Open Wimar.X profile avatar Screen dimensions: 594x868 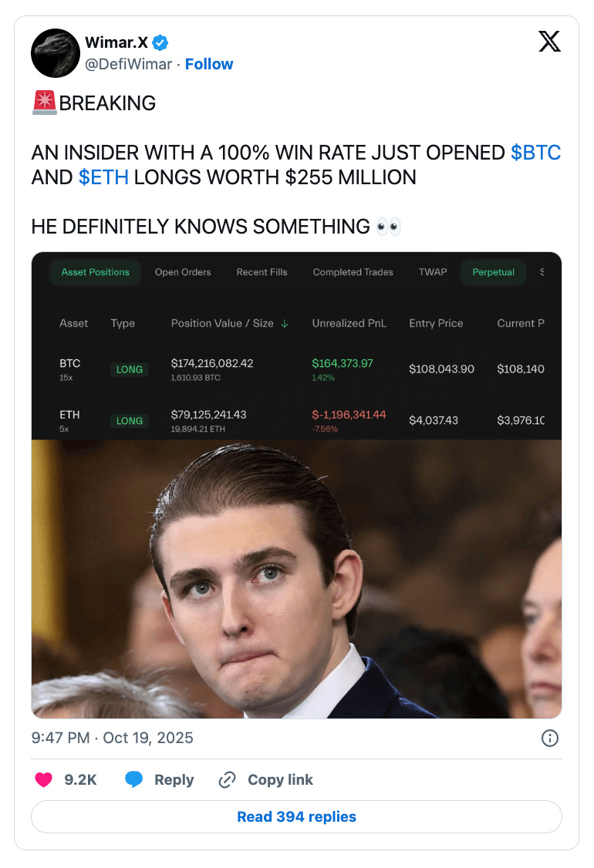coord(56,53)
